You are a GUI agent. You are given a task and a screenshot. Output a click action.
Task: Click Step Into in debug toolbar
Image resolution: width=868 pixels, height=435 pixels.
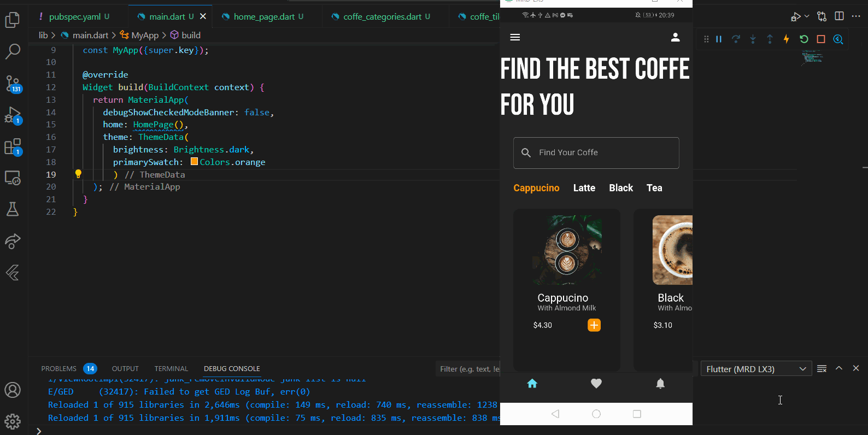753,39
